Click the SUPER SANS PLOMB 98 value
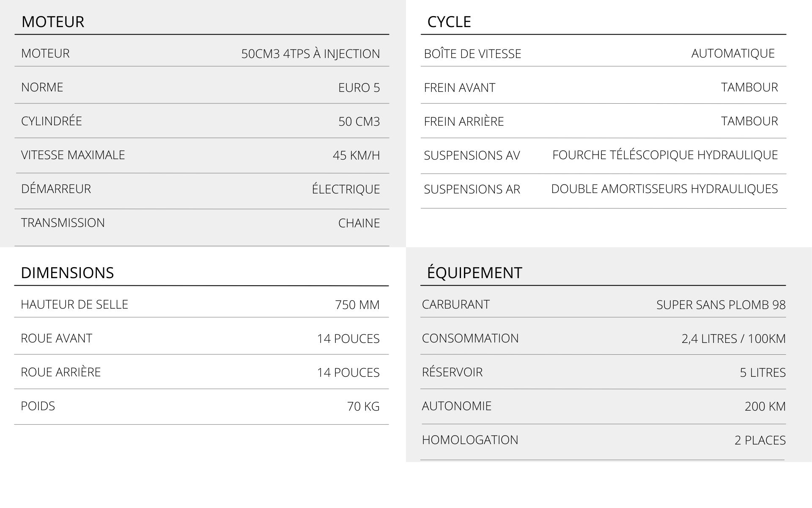The image size is (812, 508). pyautogui.click(x=721, y=305)
